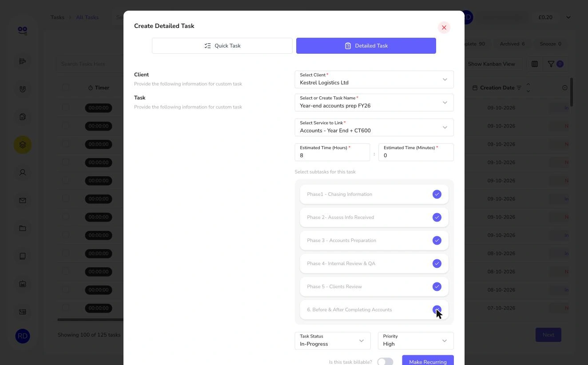Open the folder icon in sidebar
Screen dimensions: 588x365
tap(23, 228)
